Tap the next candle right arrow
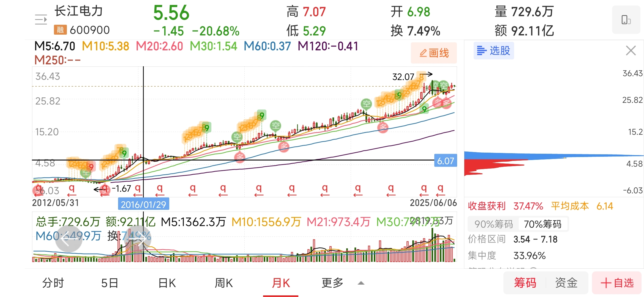This screenshot has width=644, height=297. coord(137,239)
